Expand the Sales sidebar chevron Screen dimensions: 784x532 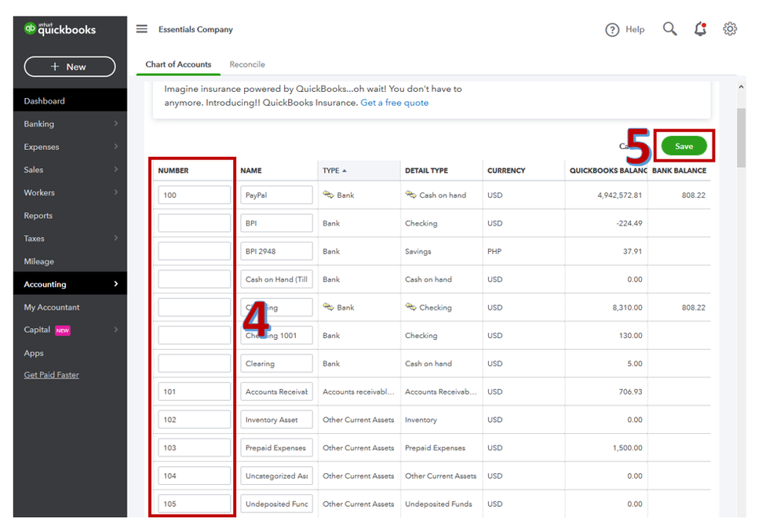point(116,169)
